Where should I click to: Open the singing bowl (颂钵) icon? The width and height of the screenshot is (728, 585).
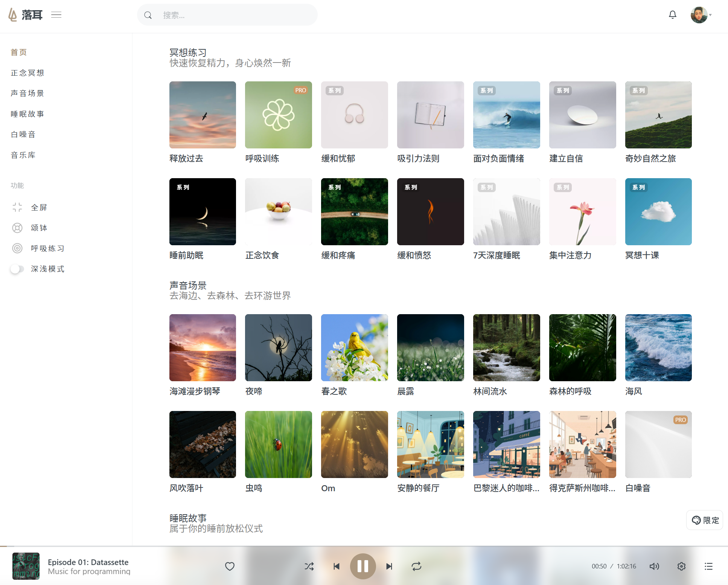(x=17, y=228)
